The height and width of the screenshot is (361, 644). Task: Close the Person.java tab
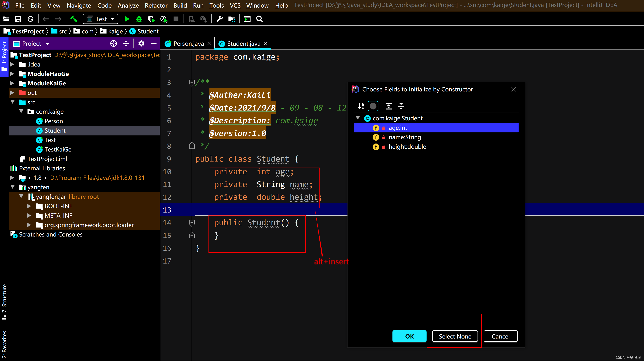(x=209, y=44)
